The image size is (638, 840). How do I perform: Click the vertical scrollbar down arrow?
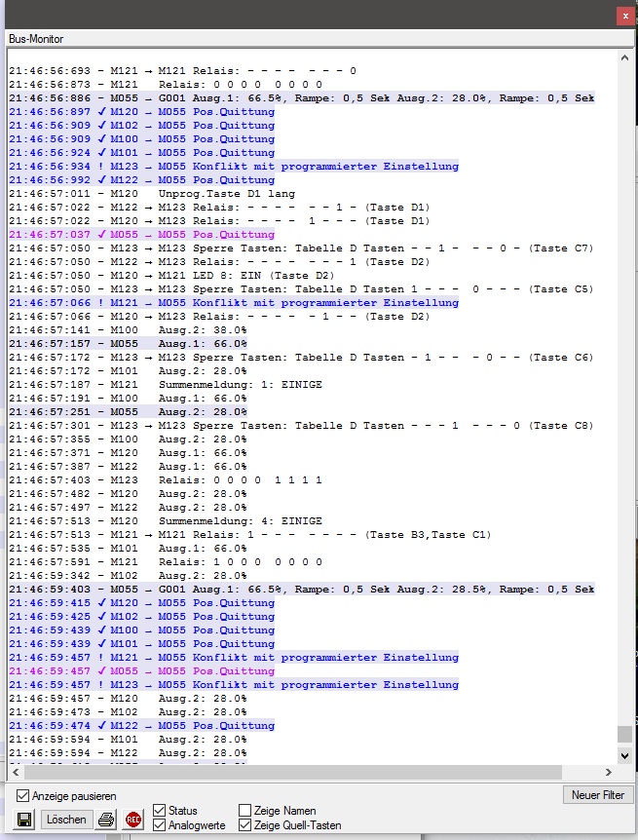(x=625, y=754)
